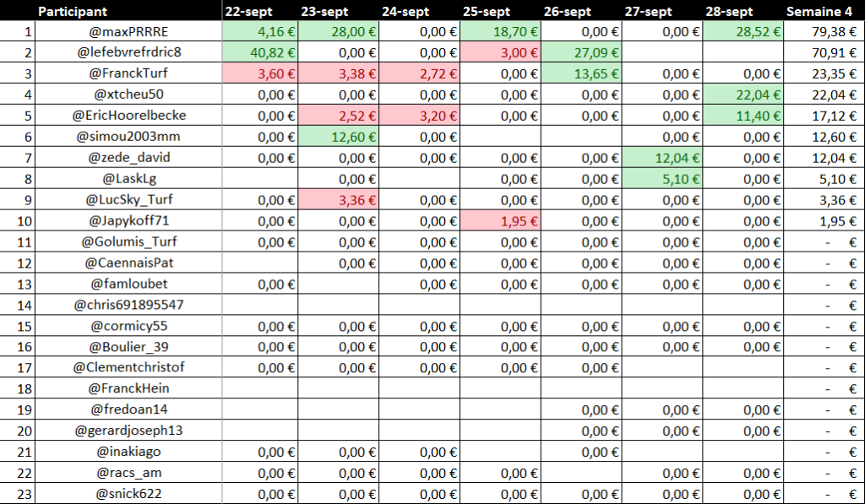Click the Participant column header
The height and width of the screenshot is (504, 865).
pos(73,12)
